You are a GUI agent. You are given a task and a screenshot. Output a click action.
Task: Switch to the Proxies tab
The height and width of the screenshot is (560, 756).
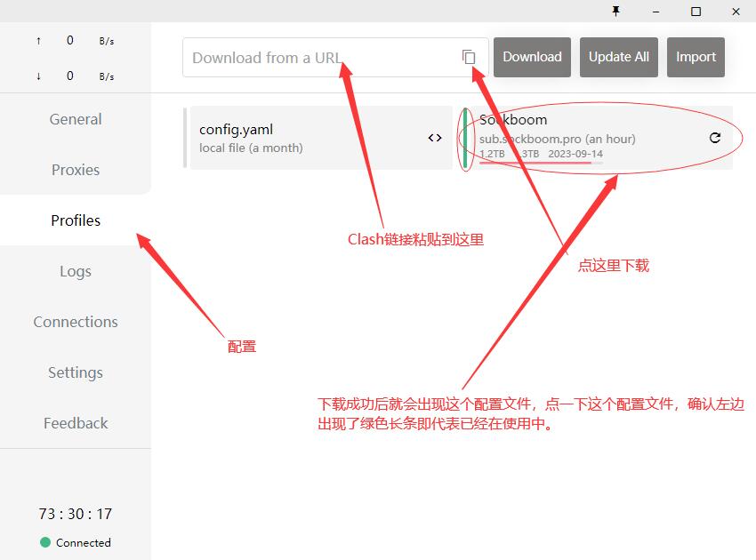(76, 170)
